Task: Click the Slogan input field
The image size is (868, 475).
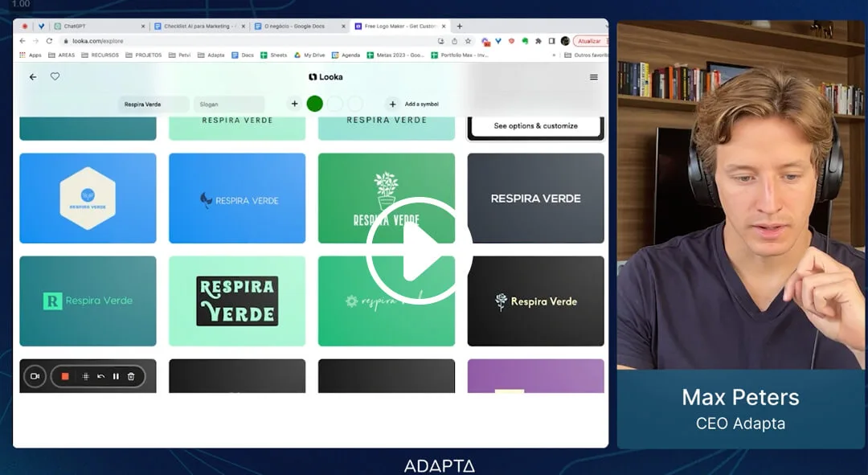Action: point(229,104)
